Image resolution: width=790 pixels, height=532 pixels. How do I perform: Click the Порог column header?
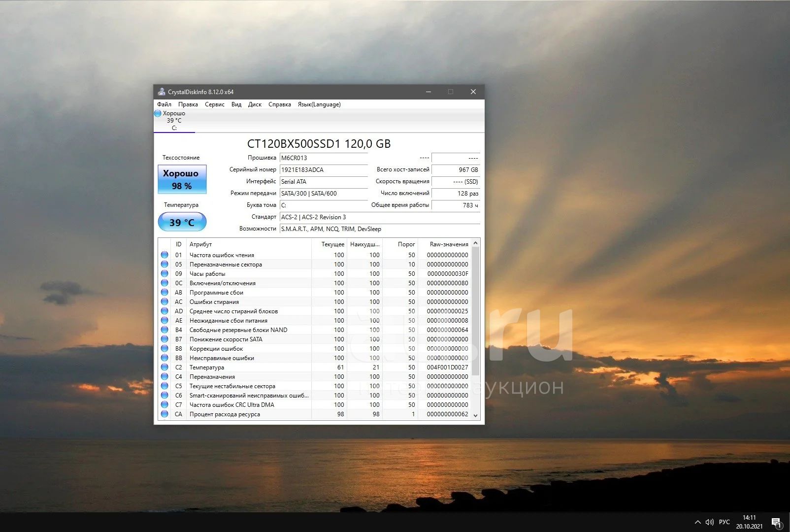(400, 244)
